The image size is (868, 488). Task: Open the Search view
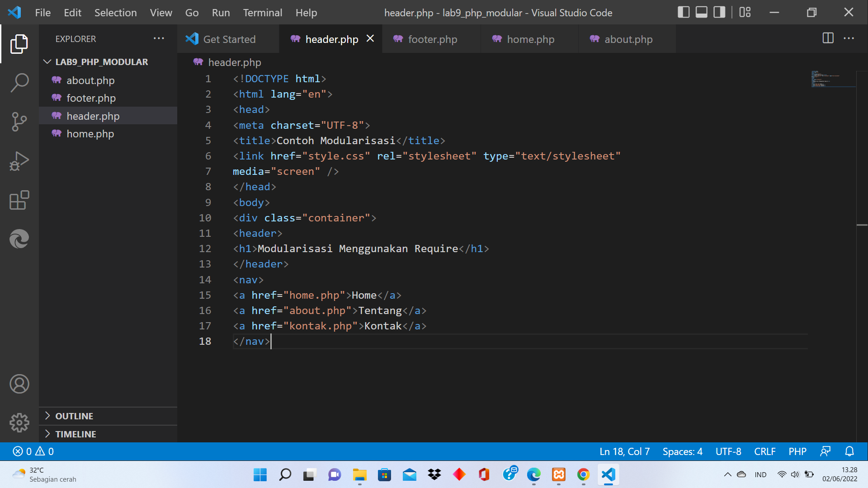(19, 83)
